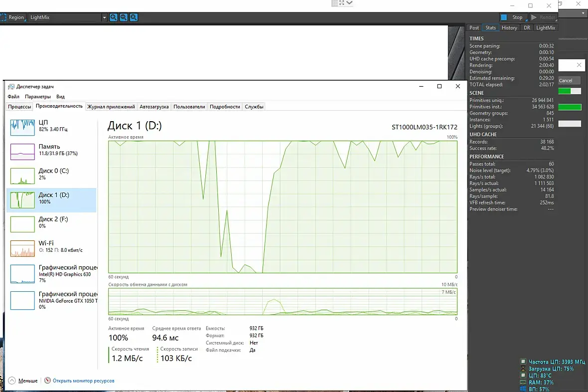The width and height of the screenshot is (588, 392).
Task: Click the Passes total 60 value
Action: pyautogui.click(x=551, y=164)
